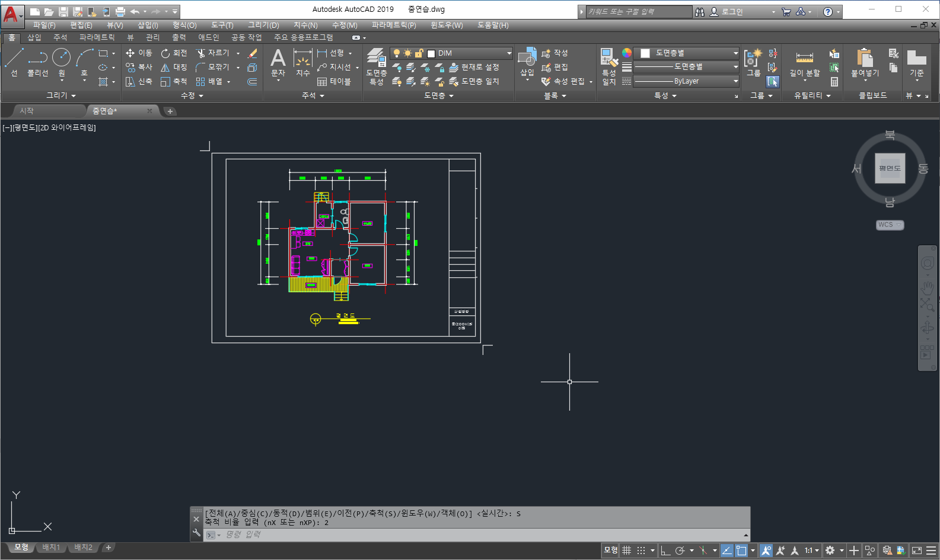The height and width of the screenshot is (560, 940).
Task: Open the 파일(F) menu
Action: tap(44, 25)
